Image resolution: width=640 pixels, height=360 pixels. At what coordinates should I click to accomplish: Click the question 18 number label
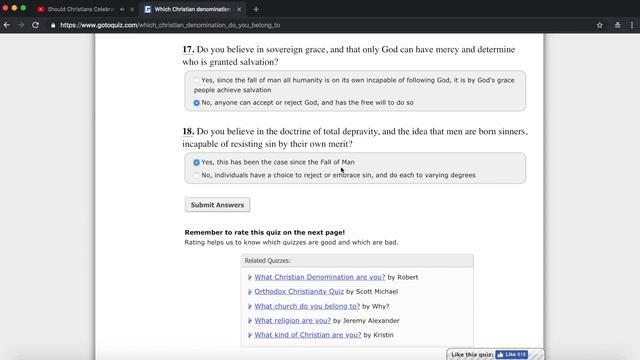[188, 131]
